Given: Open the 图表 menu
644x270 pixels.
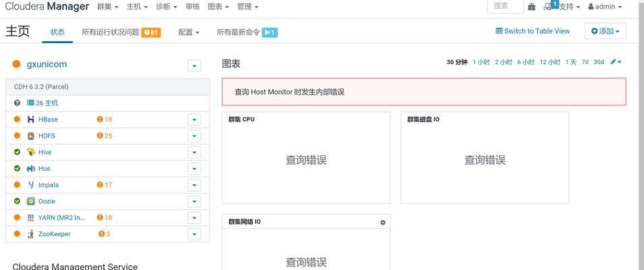Looking at the screenshot, I should (218, 7).
